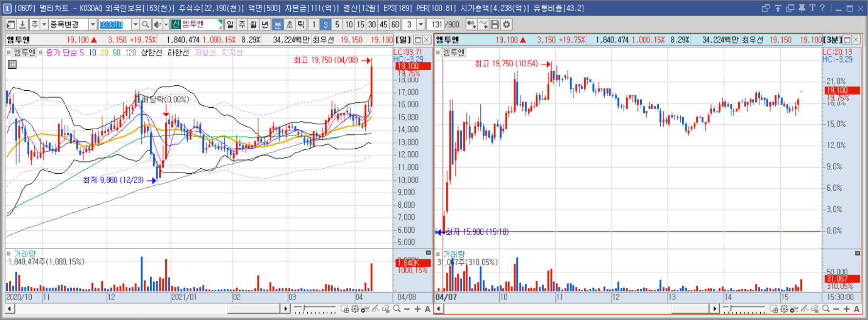
Task: Select the 60 minute interval button
Action: point(395,24)
